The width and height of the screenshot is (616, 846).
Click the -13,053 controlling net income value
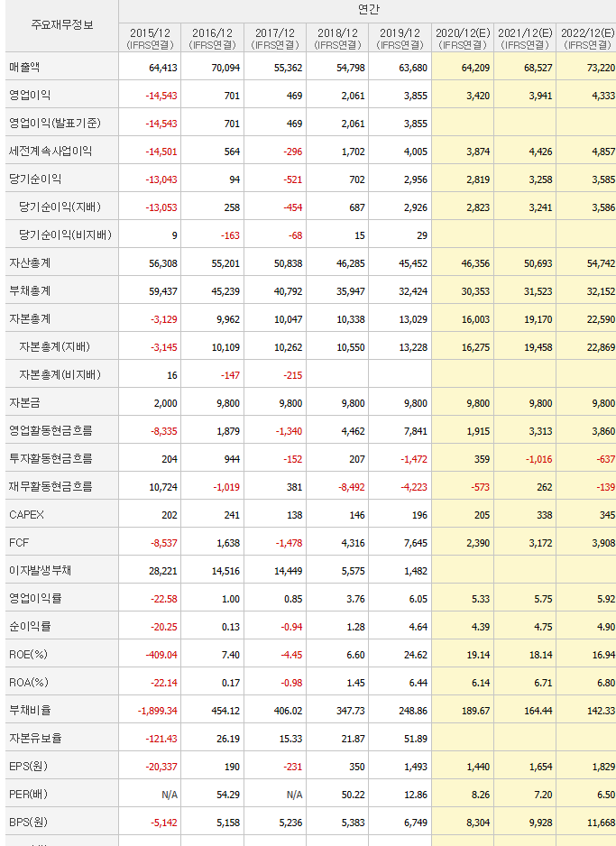click(x=161, y=207)
